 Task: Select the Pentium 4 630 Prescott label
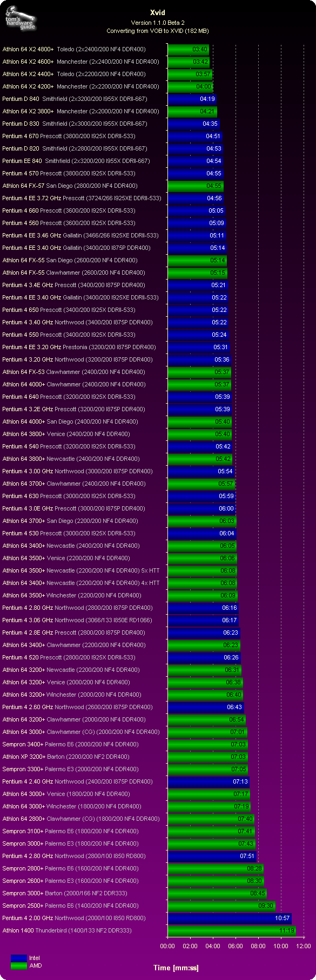pos(69,496)
